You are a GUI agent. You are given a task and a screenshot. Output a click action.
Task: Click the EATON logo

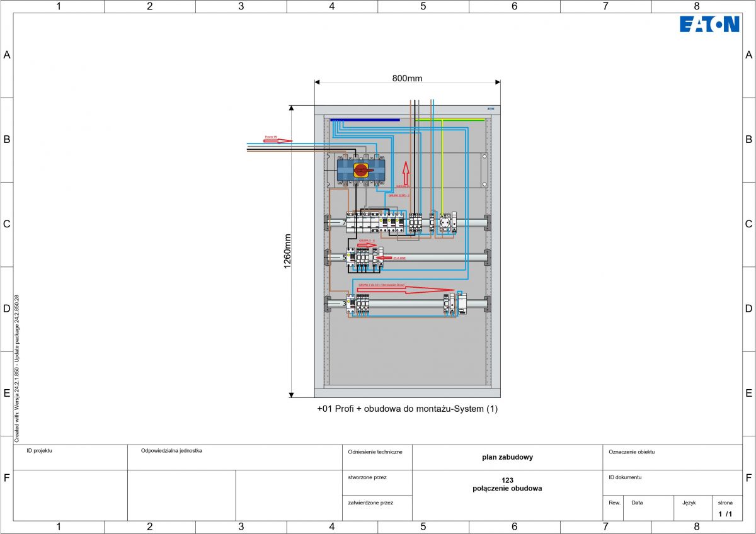[709, 25]
